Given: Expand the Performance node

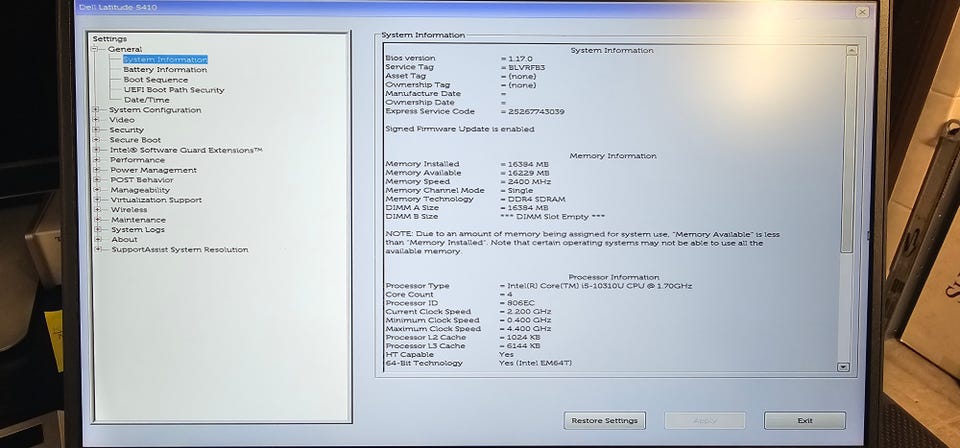Looking at the screenshot, I should pos(97,160).
